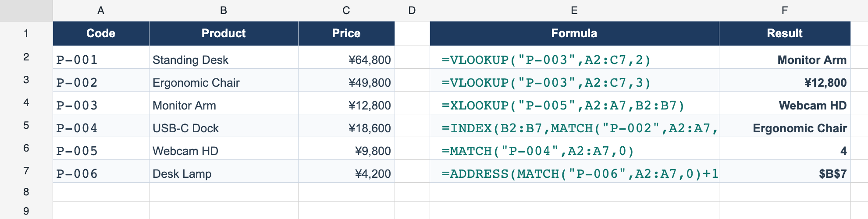Select the VLOOKUP formula ending in 2)

click(x=574, y=57)
